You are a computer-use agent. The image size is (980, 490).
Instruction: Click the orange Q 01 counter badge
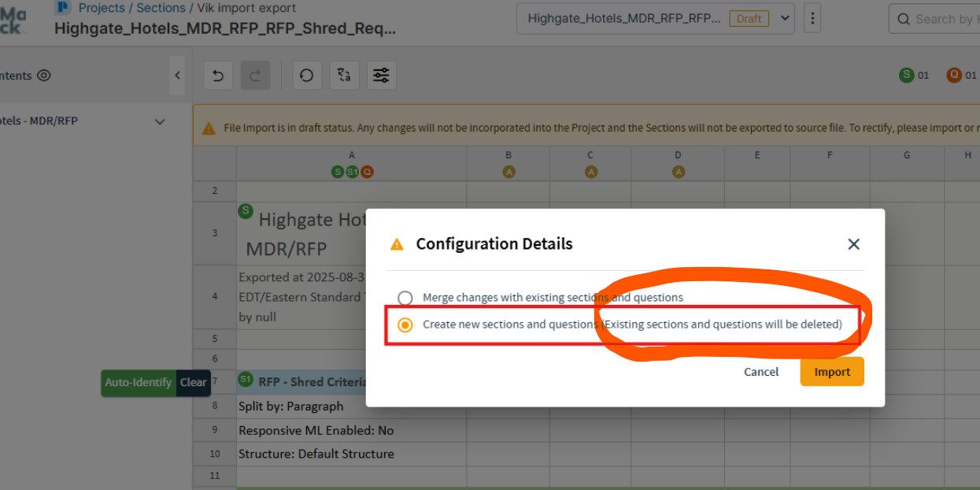tap(962, 76)
